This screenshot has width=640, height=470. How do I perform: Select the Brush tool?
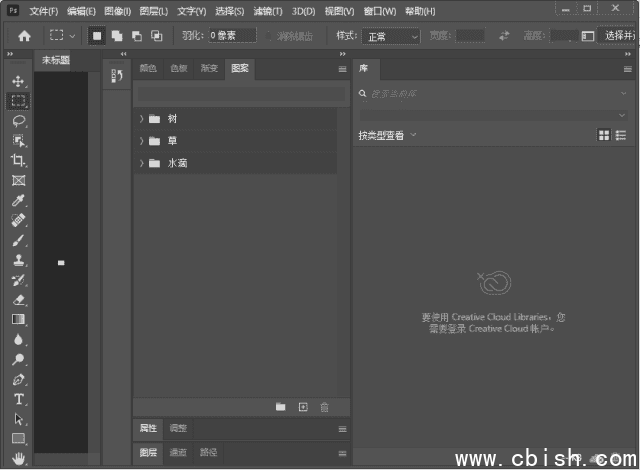click(18, 240)
